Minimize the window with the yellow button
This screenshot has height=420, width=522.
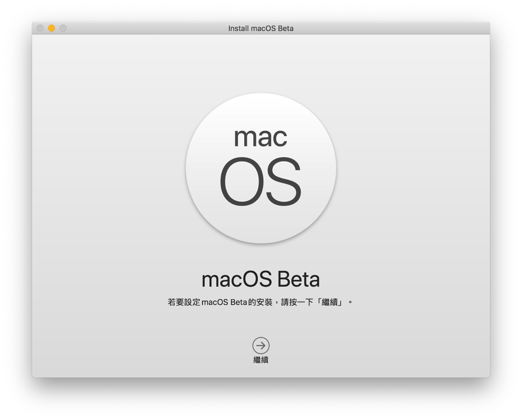51,28
